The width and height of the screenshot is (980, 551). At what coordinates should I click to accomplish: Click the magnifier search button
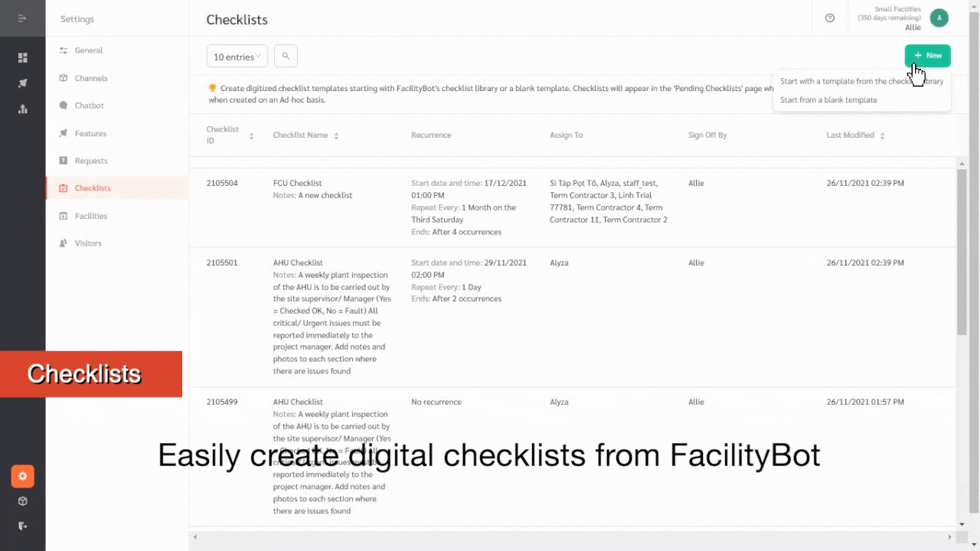pos(286,56)
